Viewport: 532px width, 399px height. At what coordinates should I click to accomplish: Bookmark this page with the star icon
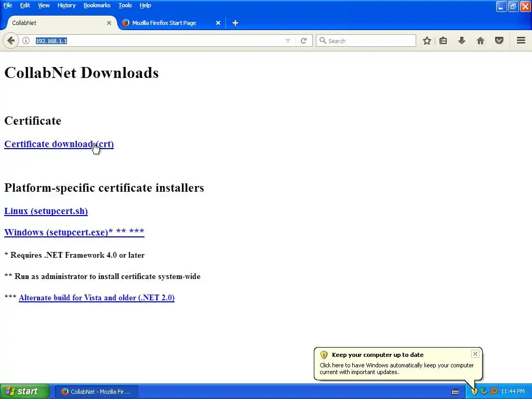click(427, 41)
